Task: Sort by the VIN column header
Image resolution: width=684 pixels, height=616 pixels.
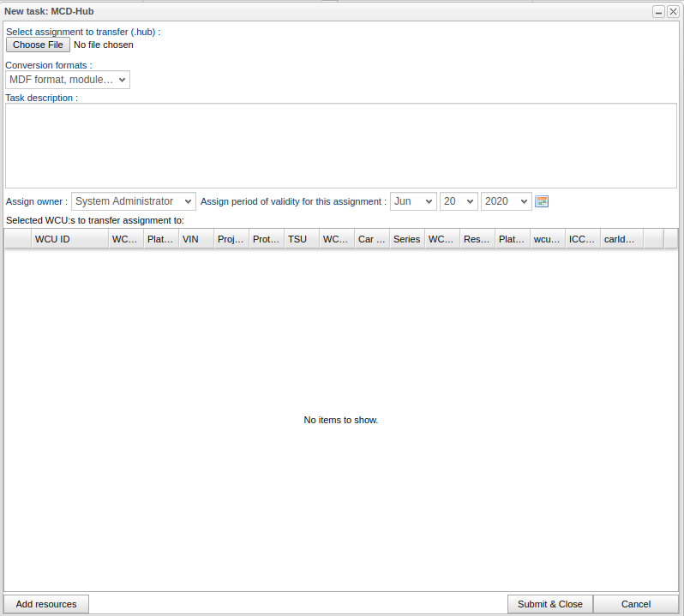Action: click(196, 239)
